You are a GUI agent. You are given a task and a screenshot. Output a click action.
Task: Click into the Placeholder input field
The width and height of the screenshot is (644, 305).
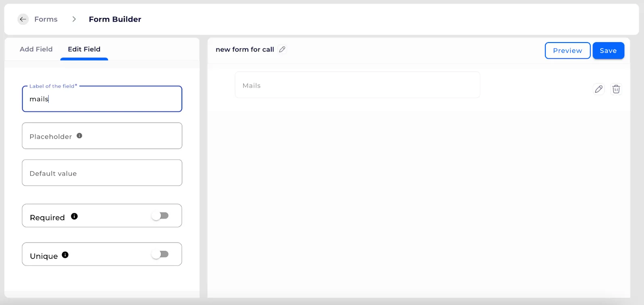[102, 136]
